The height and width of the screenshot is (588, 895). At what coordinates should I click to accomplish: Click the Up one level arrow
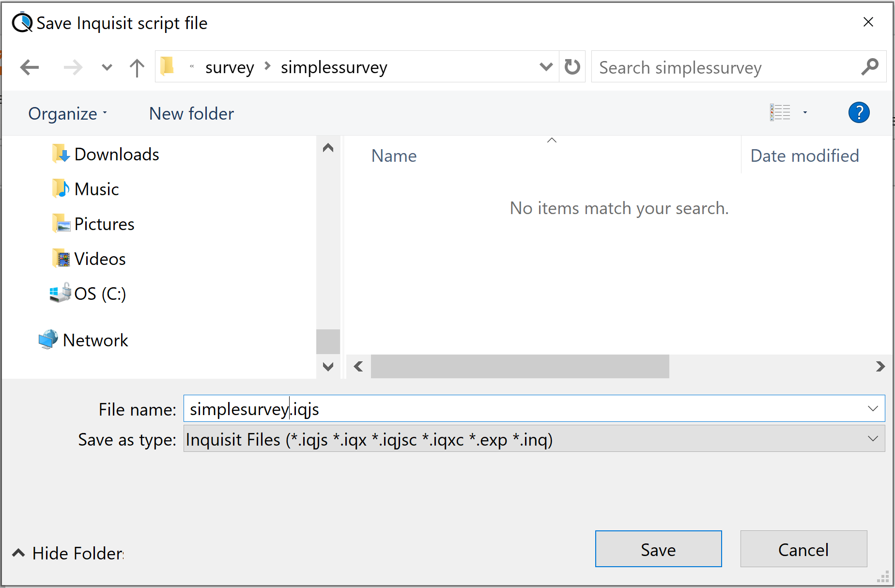click(x=137, y=67)
